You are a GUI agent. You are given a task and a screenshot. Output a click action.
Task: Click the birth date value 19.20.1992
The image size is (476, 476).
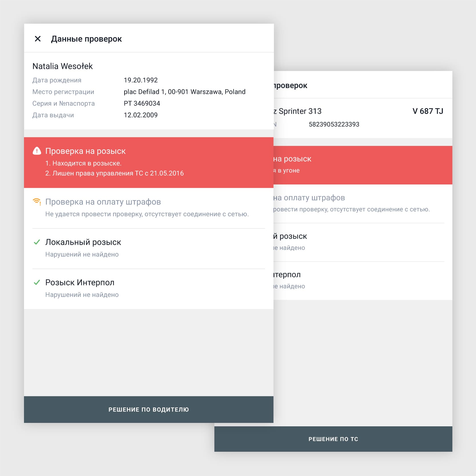point(141,80)
